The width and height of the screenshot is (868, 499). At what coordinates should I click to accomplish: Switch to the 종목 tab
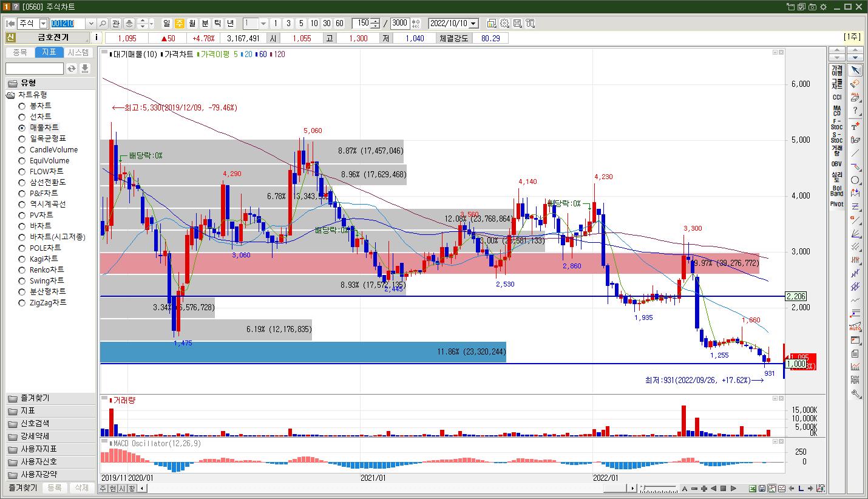(20, 53)
